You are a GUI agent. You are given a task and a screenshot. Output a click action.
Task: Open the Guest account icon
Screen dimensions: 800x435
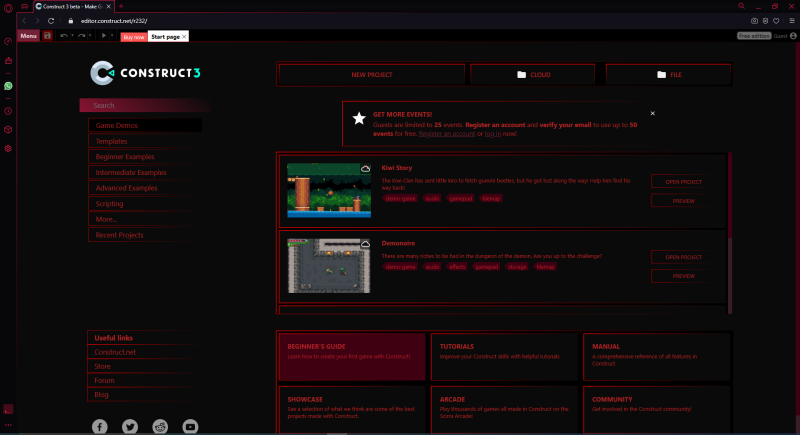click(x=793, y=36)
